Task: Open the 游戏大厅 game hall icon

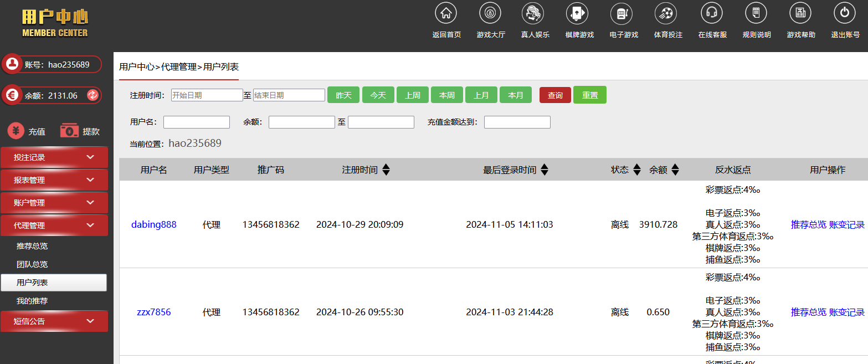Action: [x=490, y=13]
